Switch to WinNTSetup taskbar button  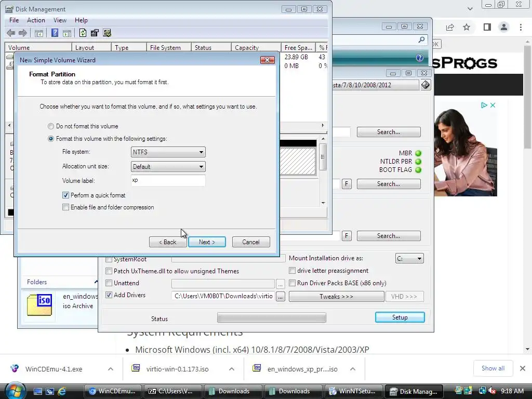pos(354,391)
